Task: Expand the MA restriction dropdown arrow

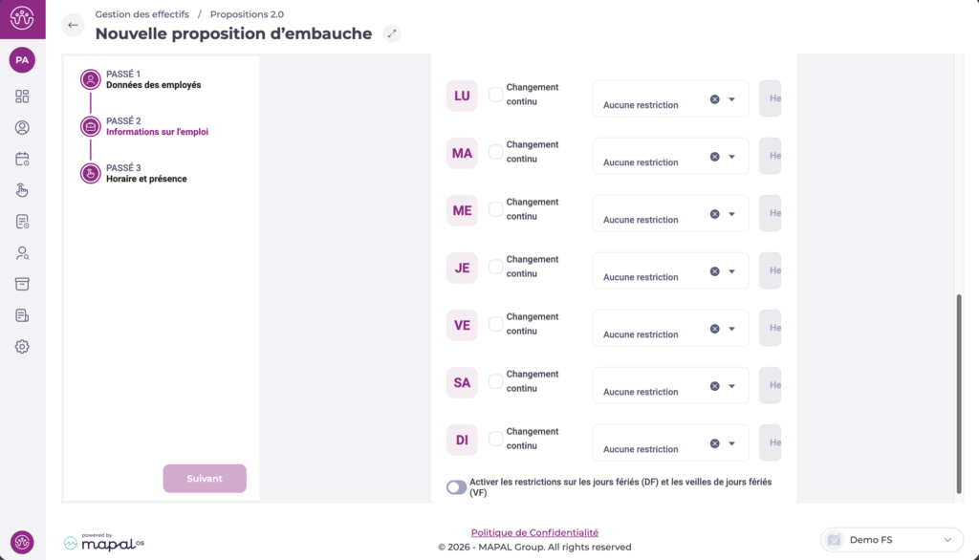Action: pos(731,157)
